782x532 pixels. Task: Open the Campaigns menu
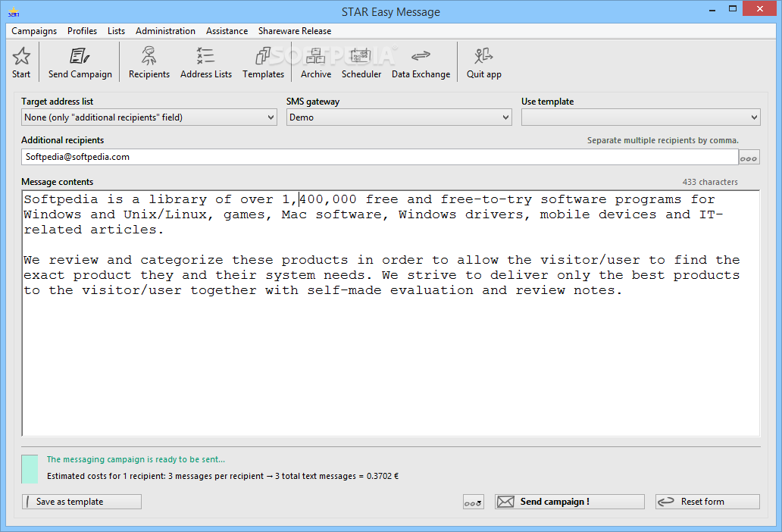pos(34,31)
